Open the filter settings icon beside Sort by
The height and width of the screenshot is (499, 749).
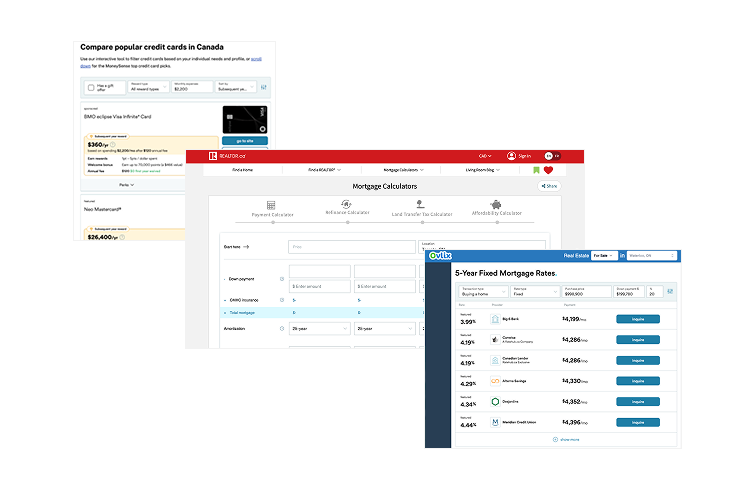pos(264,87)
